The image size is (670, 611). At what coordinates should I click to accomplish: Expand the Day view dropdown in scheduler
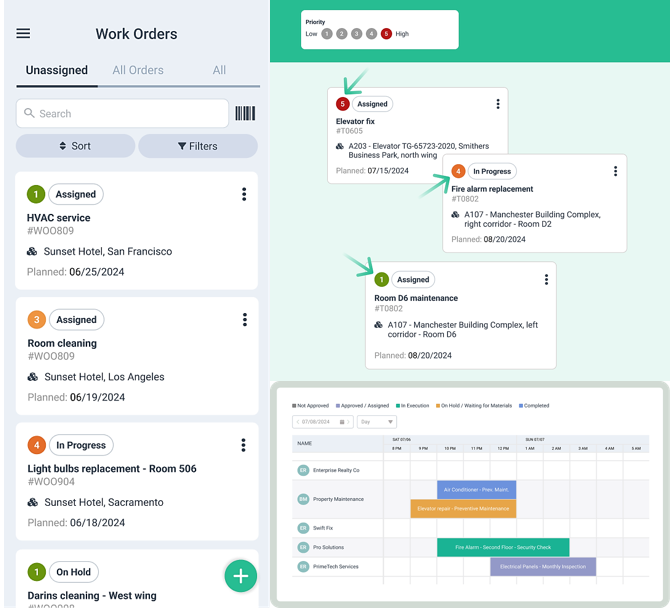pos(376,422)
